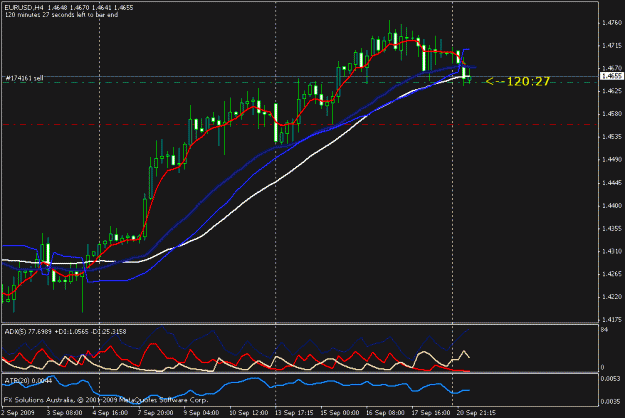Screen dimensions: 625x418
Task: Click the ATR scale value 0.0053
Action: [610, 379]
